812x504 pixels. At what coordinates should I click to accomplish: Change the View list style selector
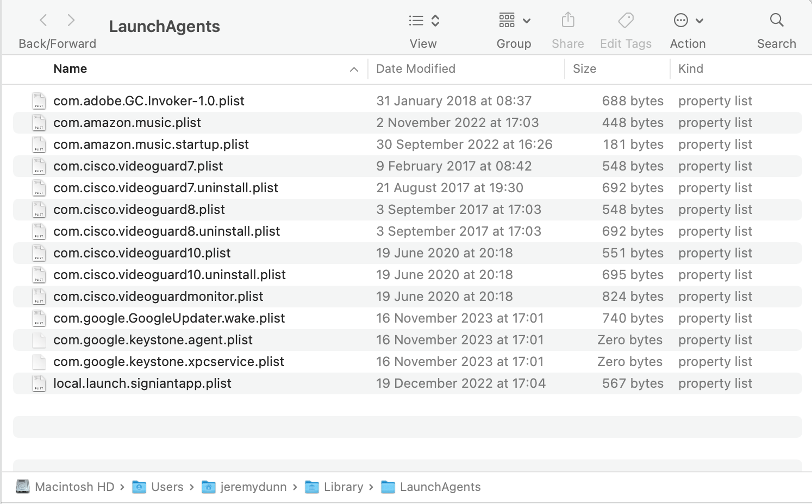click(x=423, y=21)
